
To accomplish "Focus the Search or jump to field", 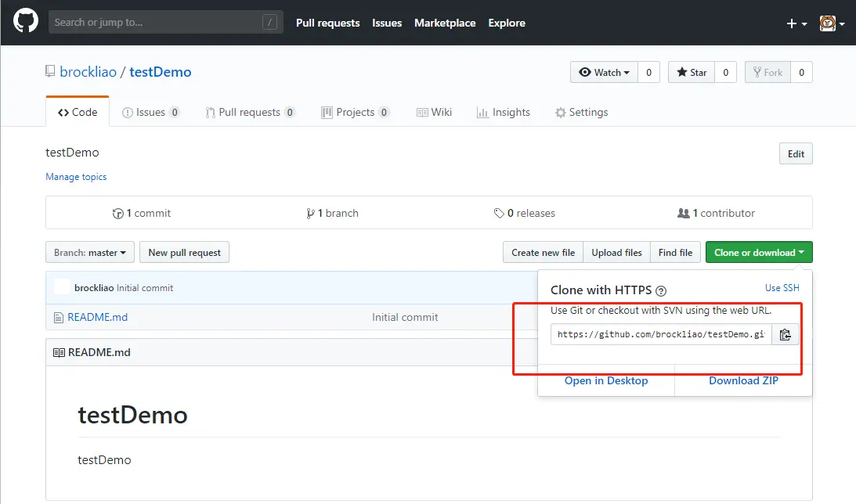I will (166, 23).
